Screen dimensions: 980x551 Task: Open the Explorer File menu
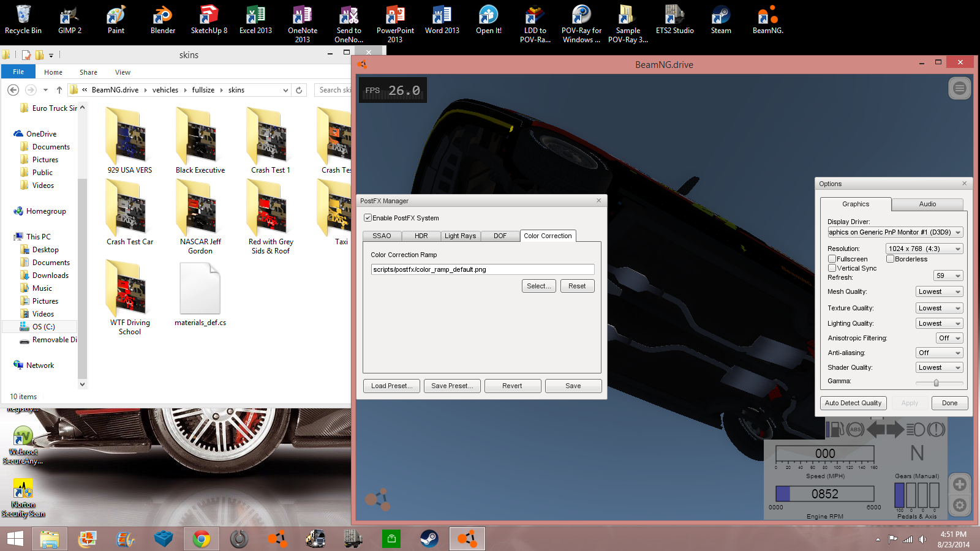tap(18, 72)
